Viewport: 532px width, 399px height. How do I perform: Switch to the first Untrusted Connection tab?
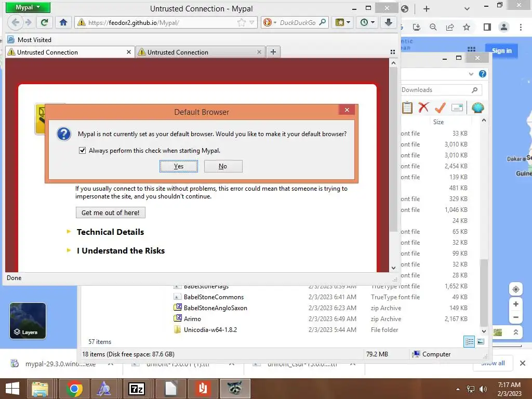tap(70, 52)
